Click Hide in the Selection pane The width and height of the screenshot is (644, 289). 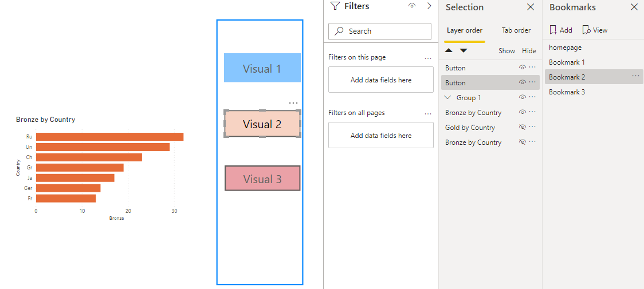(x=529, y=51)
